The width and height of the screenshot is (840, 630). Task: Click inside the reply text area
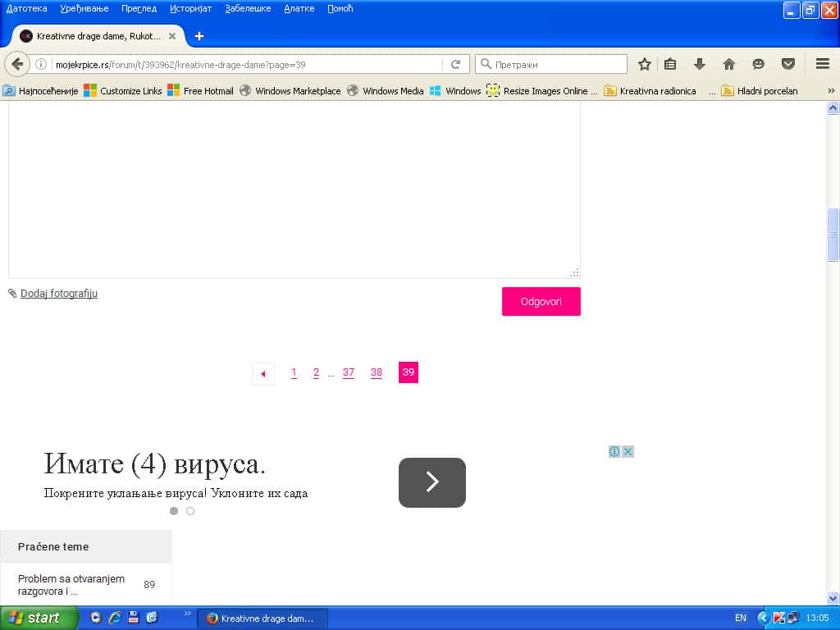pyautogui.click(x=294, y=190)
